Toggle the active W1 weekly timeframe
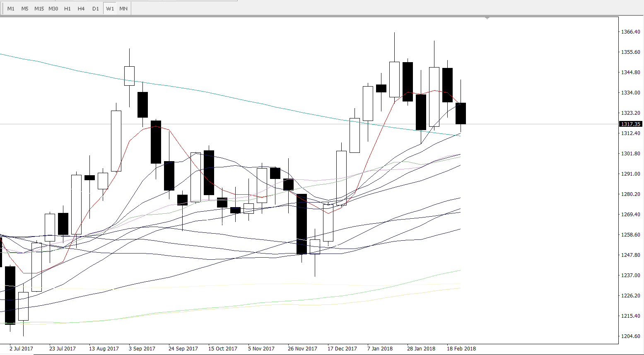Viewport: 644px width, 355px height. point(110,9)
